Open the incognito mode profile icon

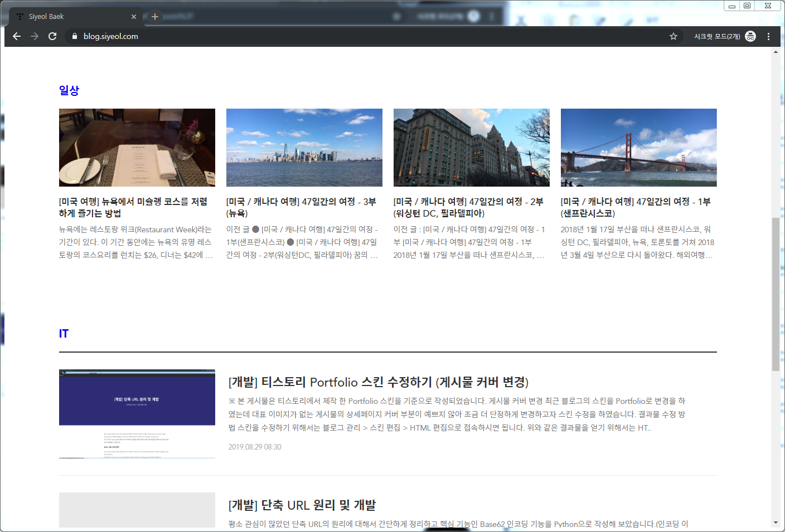click(750, 36)
